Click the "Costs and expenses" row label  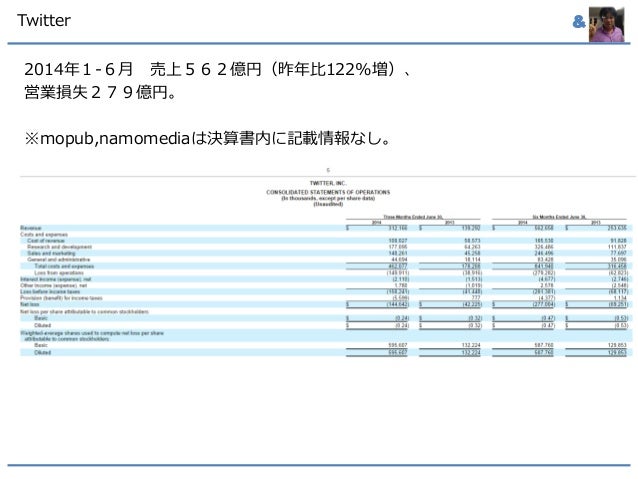click(x=44, y=234)
